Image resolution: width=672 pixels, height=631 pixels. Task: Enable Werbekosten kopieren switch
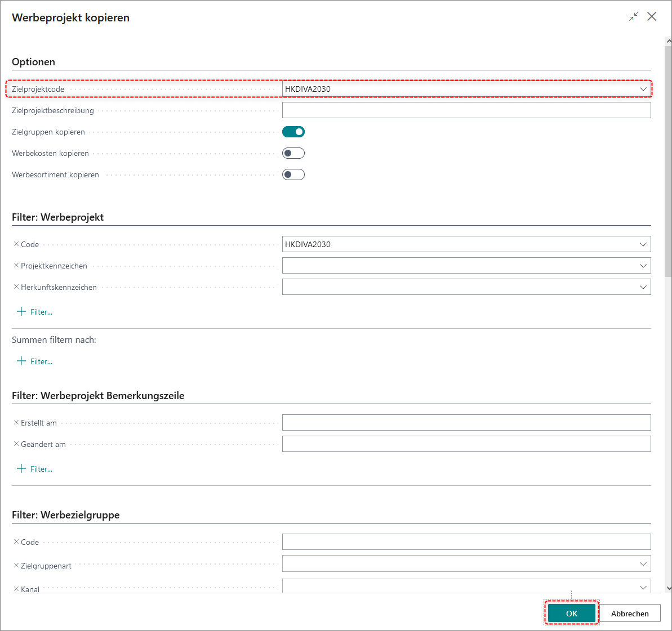(293, 153)
